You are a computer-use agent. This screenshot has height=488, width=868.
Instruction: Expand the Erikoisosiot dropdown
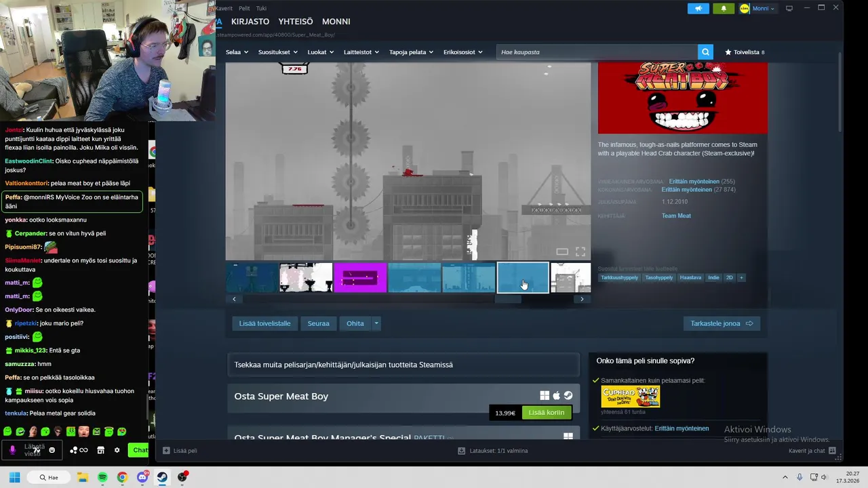[463, 52]
